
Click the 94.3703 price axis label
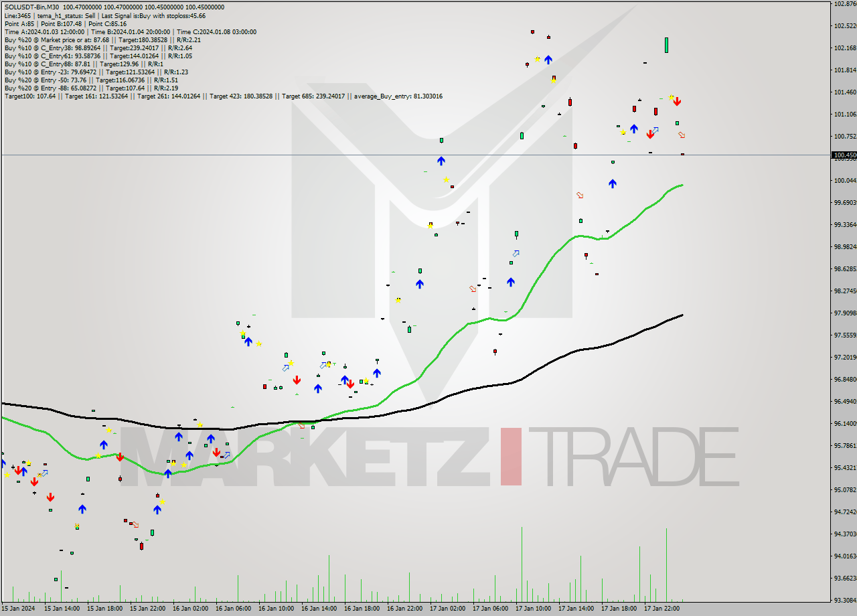coord(845,534)
